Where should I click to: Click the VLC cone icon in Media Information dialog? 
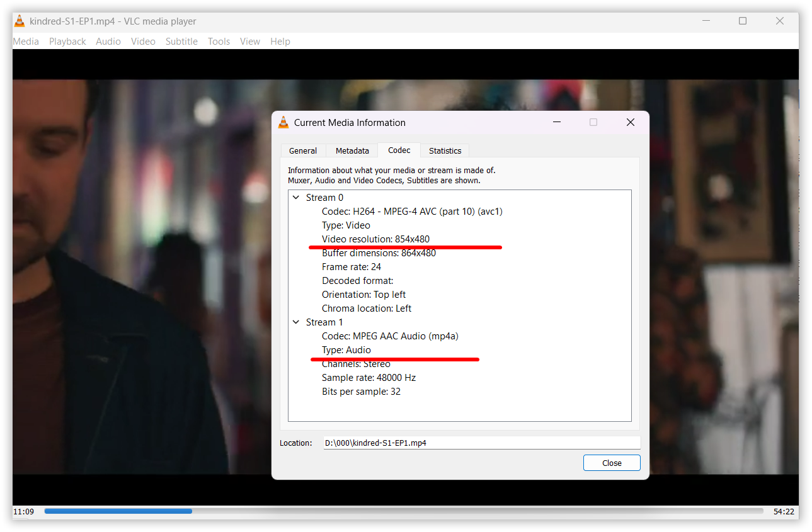[283, 122]
